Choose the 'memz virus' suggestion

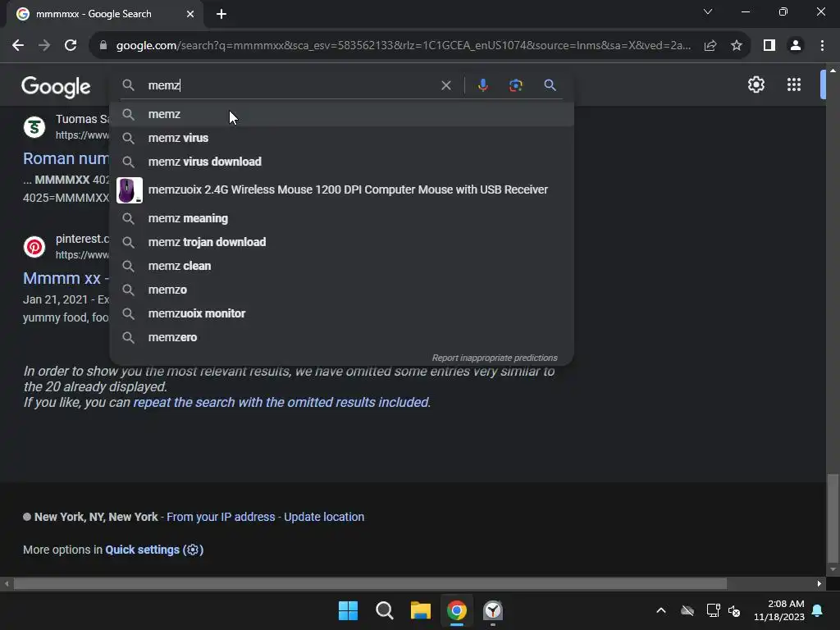tap(342, 138)
